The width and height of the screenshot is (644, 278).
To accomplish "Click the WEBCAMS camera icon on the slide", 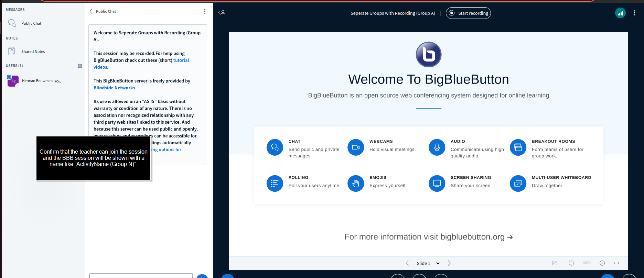I will click(x=356, y=147).
